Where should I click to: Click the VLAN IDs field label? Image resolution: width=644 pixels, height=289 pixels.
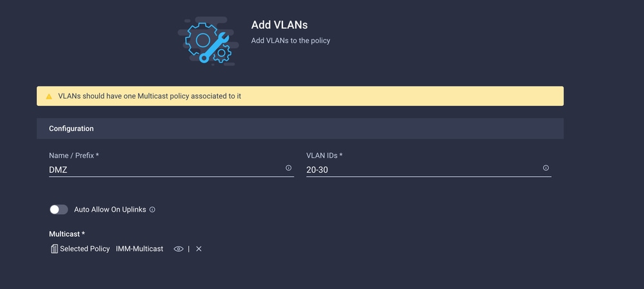pos(324,155)
